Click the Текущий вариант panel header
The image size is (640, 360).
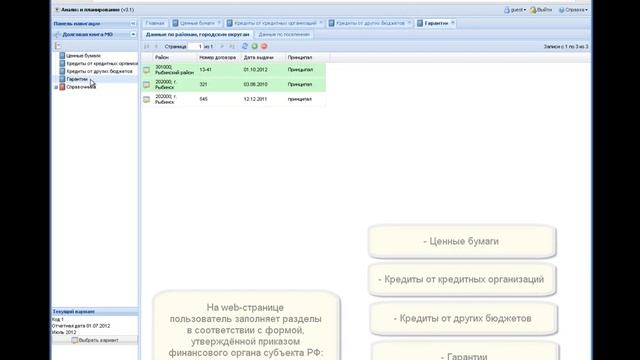pos(95,311)
